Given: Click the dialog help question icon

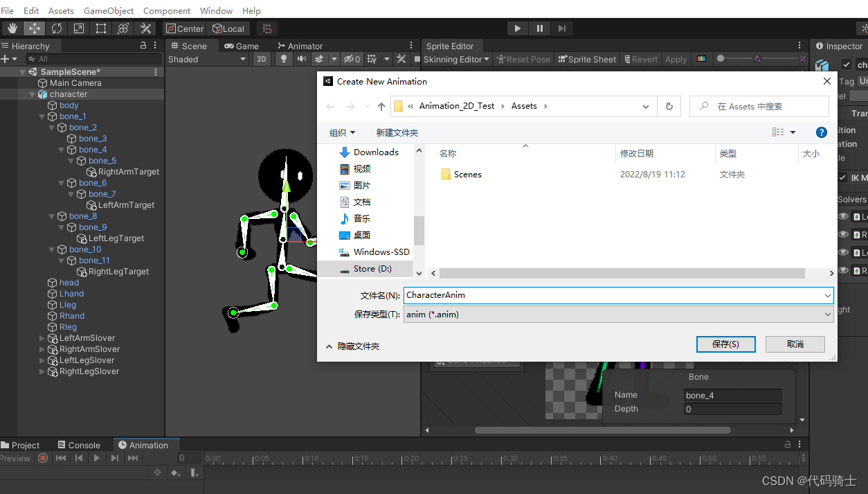Looking at the screenshot, I should pos(822,132).
